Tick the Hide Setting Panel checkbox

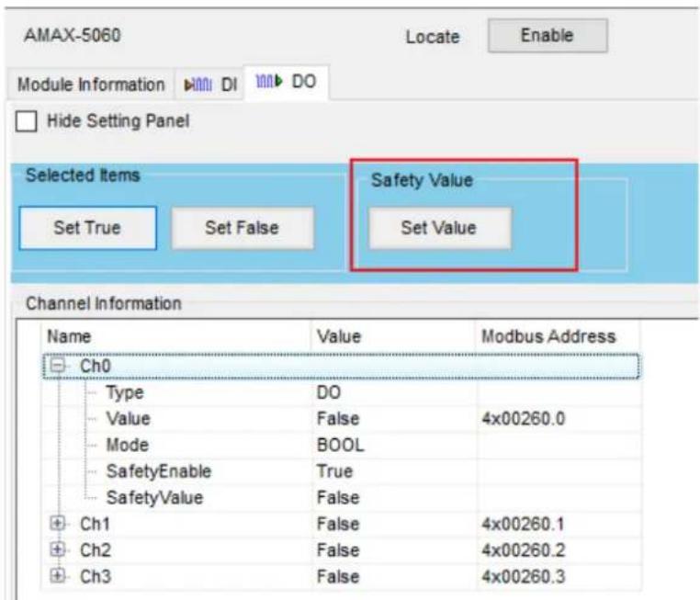tap(27, 121)
